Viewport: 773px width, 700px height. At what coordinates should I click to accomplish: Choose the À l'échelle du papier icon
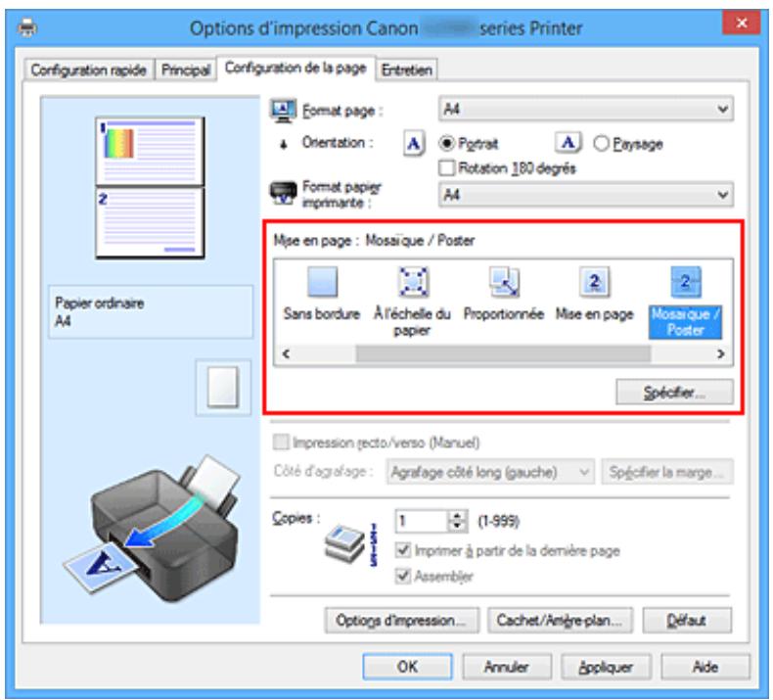click(x=413, y=282)
